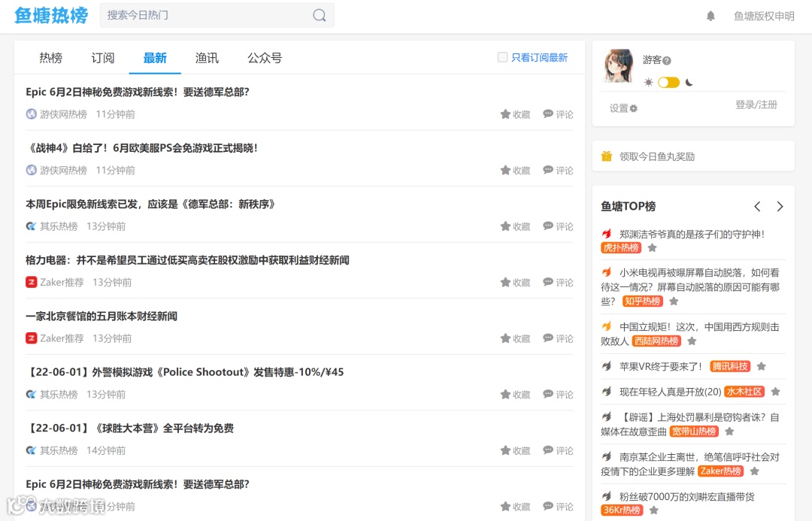
Task: Favorite star for first Epic 6月2日 post
Action: click(505, 114)
